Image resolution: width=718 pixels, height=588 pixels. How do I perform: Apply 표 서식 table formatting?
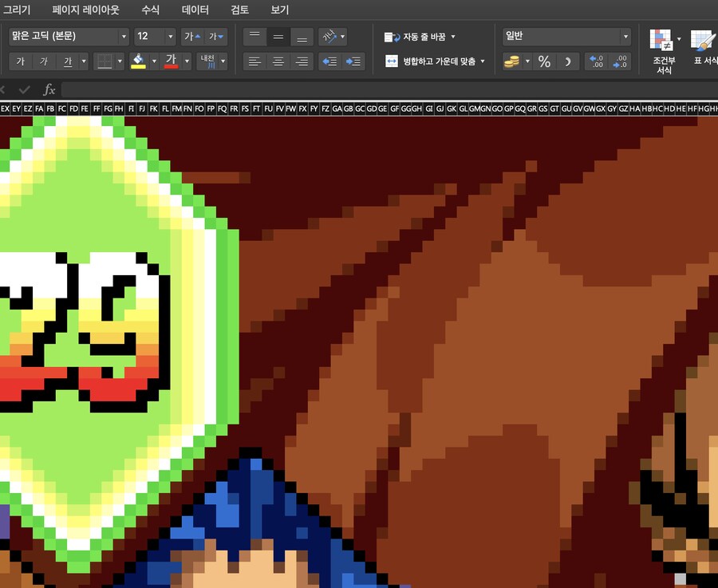coord(700,48)
